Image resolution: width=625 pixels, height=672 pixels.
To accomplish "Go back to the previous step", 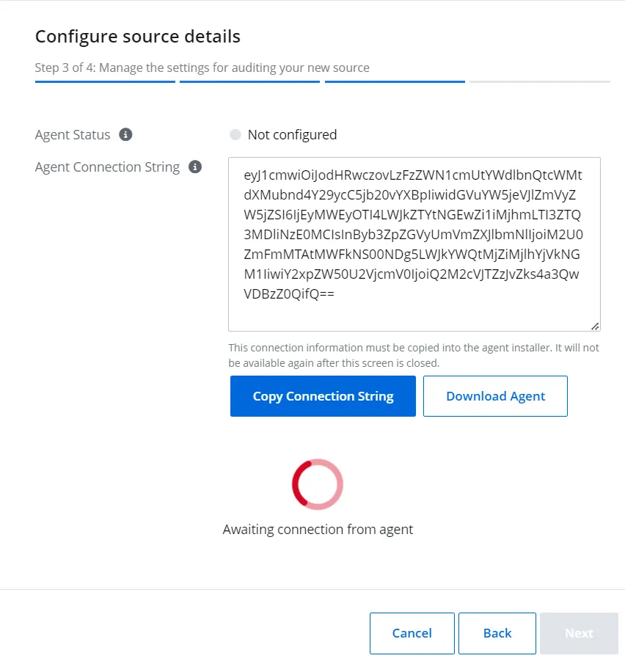I will pos(497,633).
